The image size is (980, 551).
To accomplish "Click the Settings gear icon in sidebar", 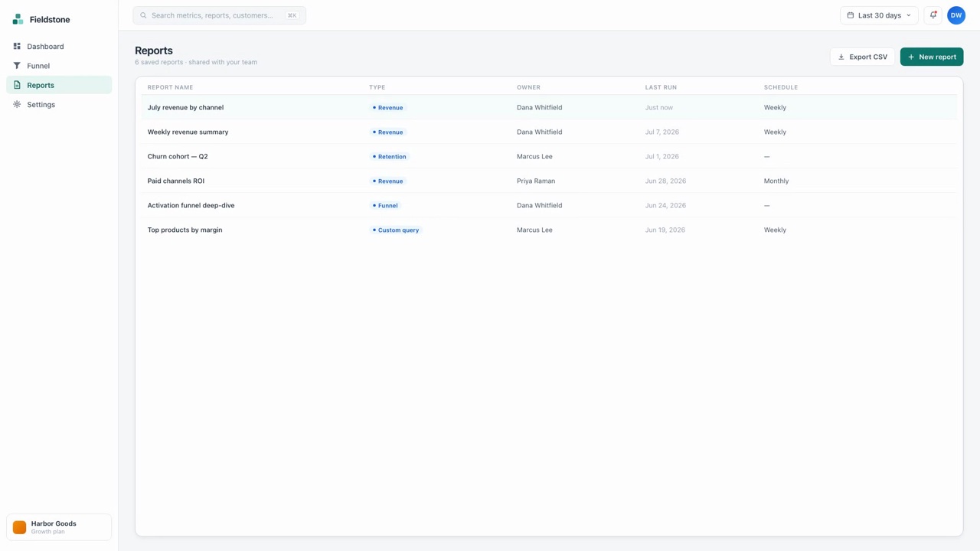I will [x=17, y=104].
